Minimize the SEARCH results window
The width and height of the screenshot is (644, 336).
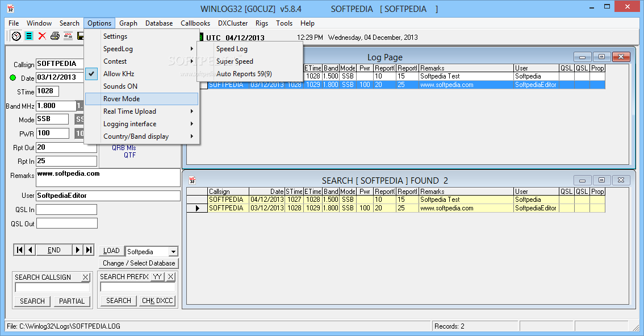point(583,180)
